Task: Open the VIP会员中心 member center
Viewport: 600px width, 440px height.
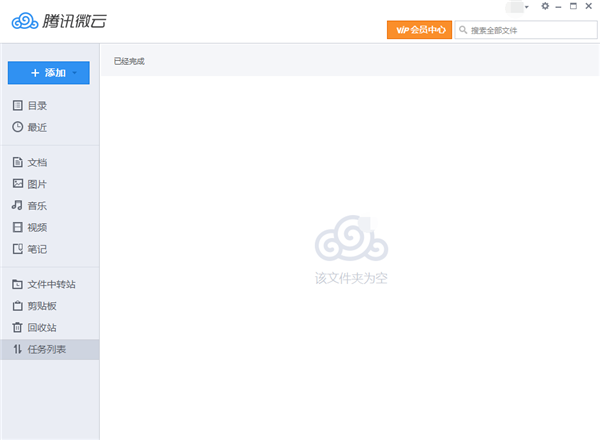Action: pyautogui.click(x=419, y=30)
